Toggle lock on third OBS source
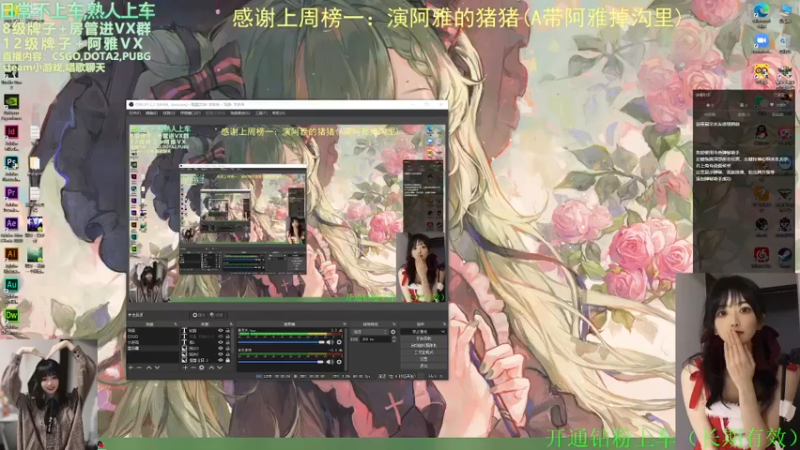 pyautogui.click(x=227, y=342)
